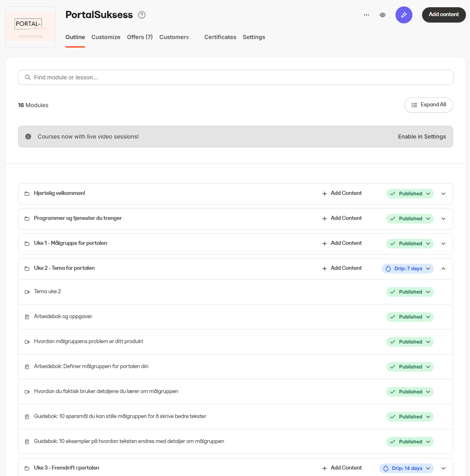470x476 pixels.
Task: Click folder icon of Uke 1 module
Action: (x=27, y=244)
